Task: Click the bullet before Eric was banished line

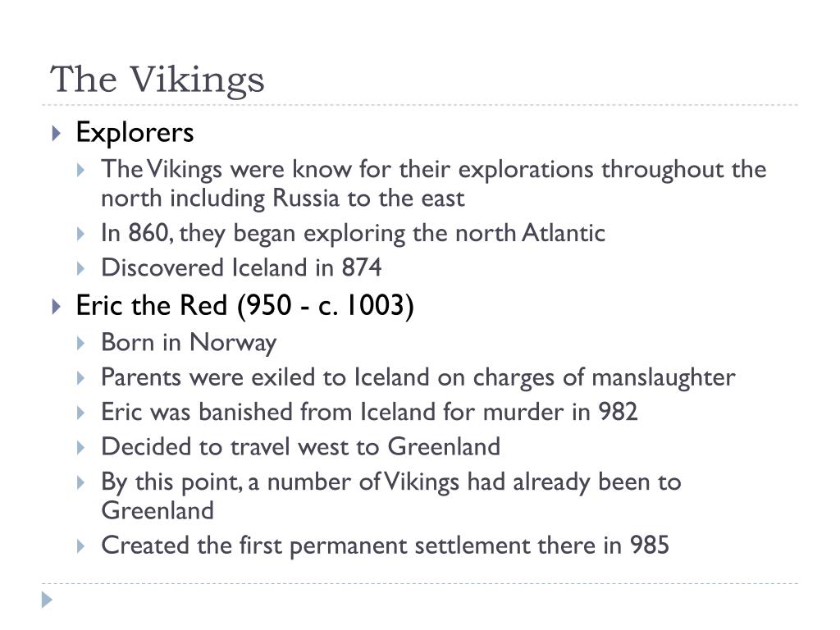Action: (x=80, y=413)
